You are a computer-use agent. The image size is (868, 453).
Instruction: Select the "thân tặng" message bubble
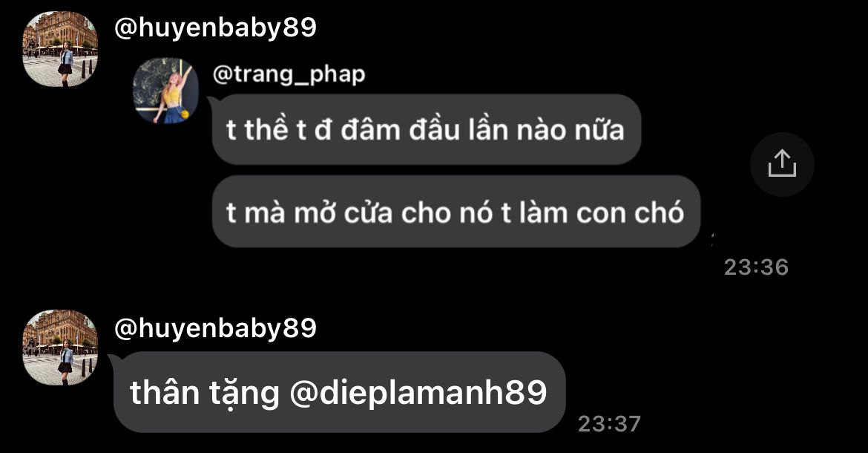[339, 392]
